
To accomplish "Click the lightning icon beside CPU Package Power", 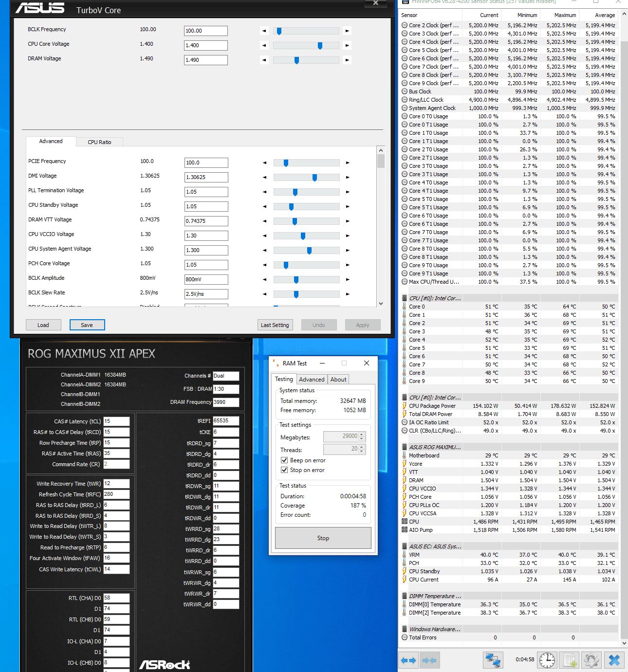I will 405,406.
